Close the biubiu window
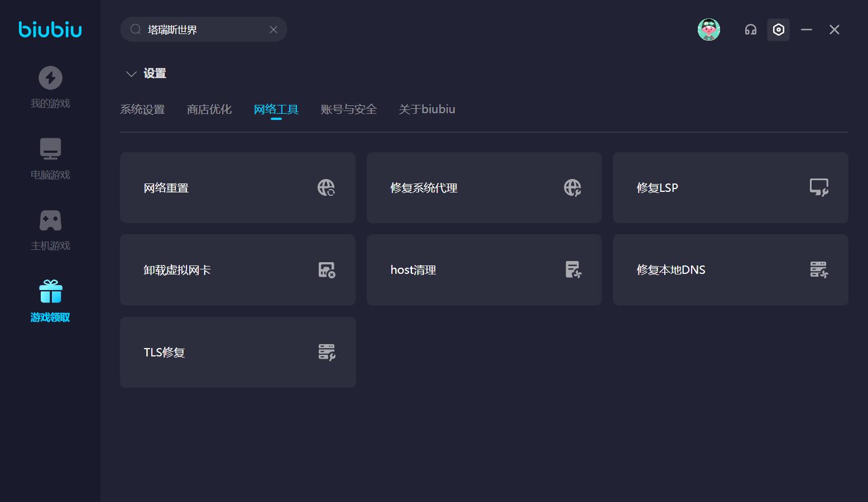The image size is (868, 502). pos(835,30)
